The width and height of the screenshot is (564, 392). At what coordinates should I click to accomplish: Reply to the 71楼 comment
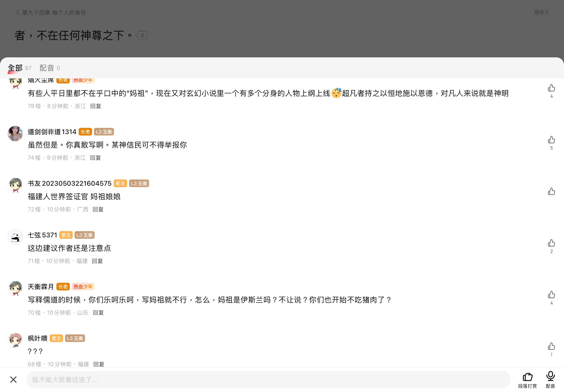pyautogui.click(x=97, y=261)
